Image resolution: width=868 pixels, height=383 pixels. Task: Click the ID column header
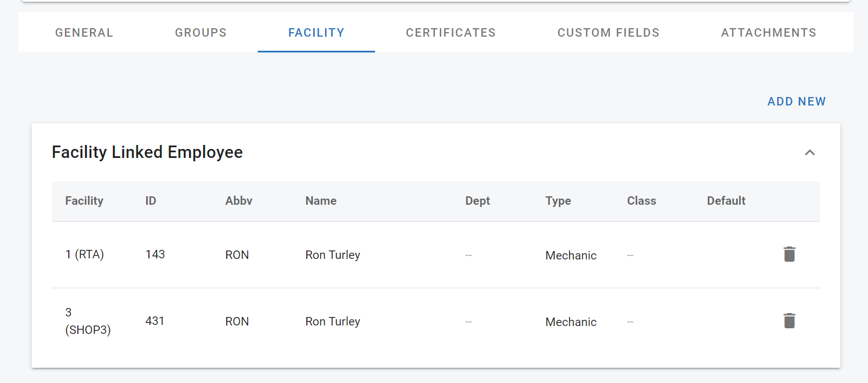(151, 201)
